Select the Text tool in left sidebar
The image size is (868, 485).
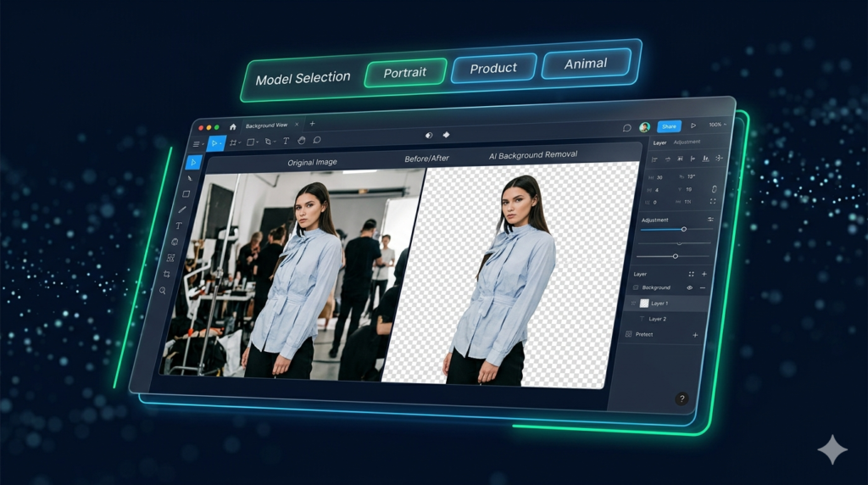pyautogui.click(x=178, y=226)
